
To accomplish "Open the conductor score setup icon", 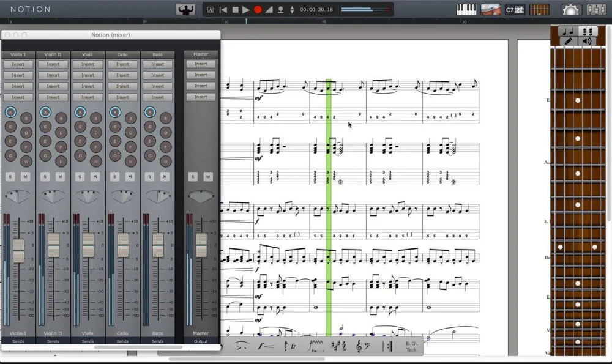I will coord(186,9).
